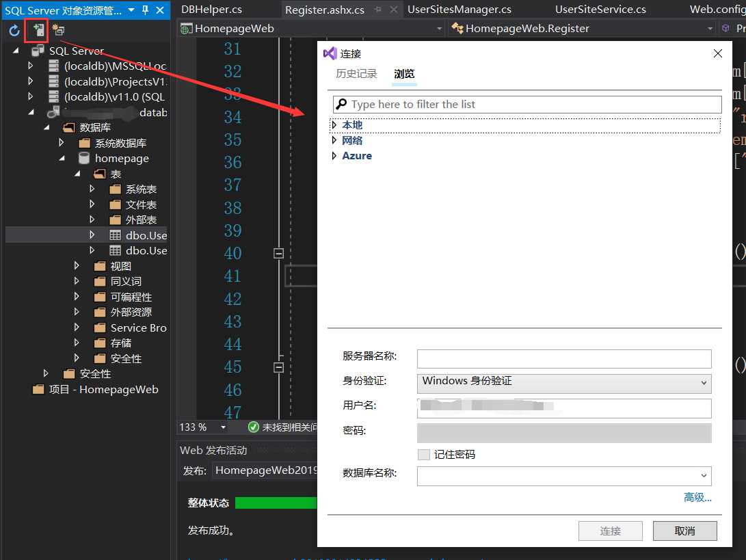Click the Refresh icon in SQL Server explorer
Screen dimensions: 746x560
click(14, 31)
